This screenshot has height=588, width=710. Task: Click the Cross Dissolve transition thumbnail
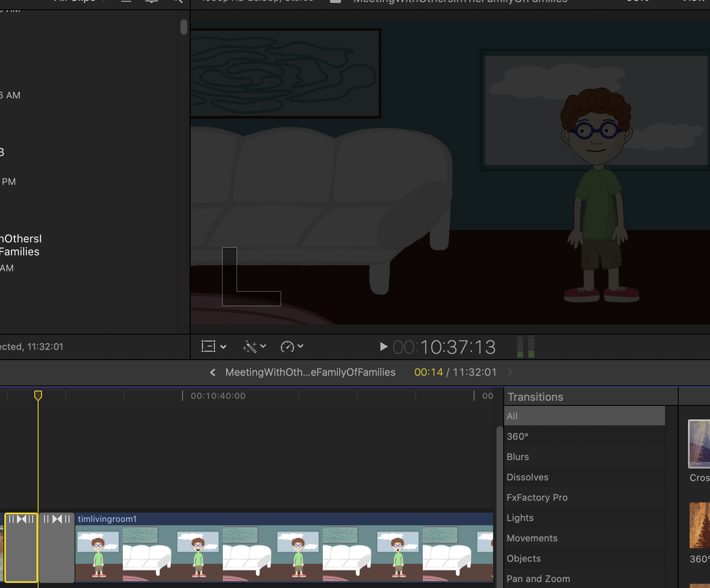click(699, 444)
